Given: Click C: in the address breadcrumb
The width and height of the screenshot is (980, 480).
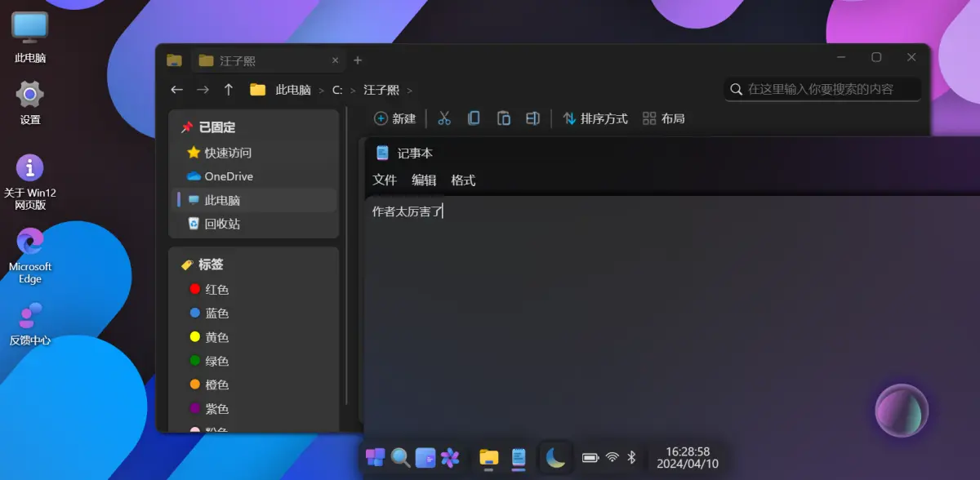Looking at the screenshot, I should (337, 91).
